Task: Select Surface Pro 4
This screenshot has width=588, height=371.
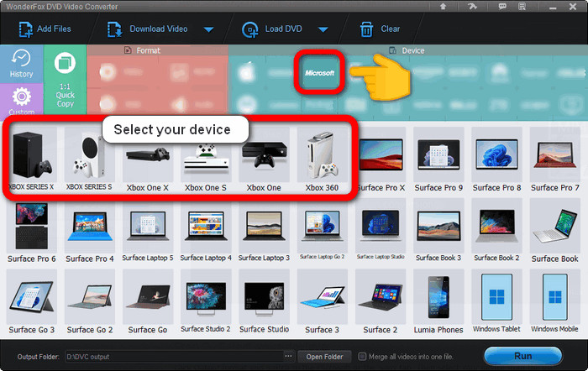Action: (x=89, y=231)
